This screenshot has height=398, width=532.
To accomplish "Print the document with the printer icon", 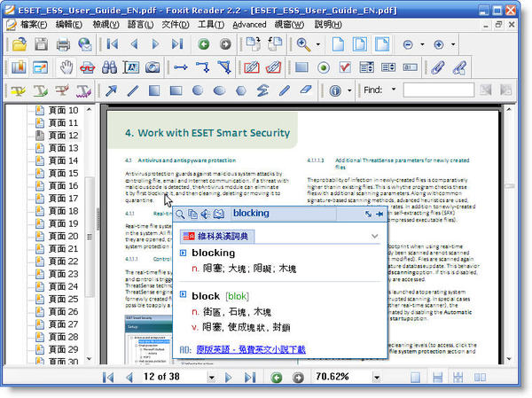I will coord(63,44).
